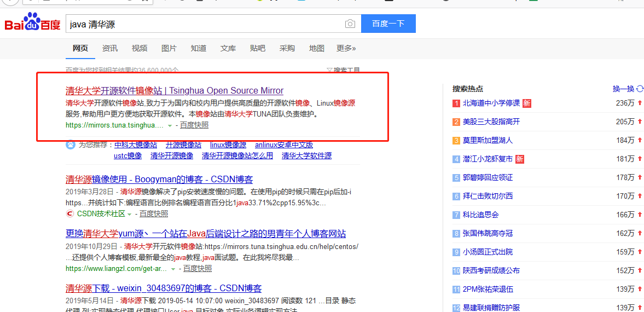Open hot topic 易建联捐赠防护服
Screen dimensions: 644x312
click(491, 308)
